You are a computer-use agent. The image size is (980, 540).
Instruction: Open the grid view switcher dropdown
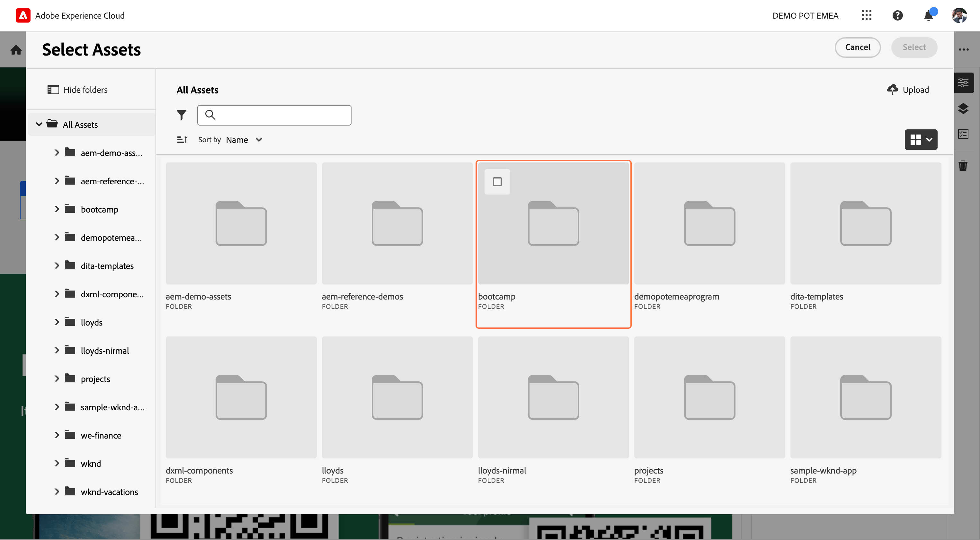921,140
